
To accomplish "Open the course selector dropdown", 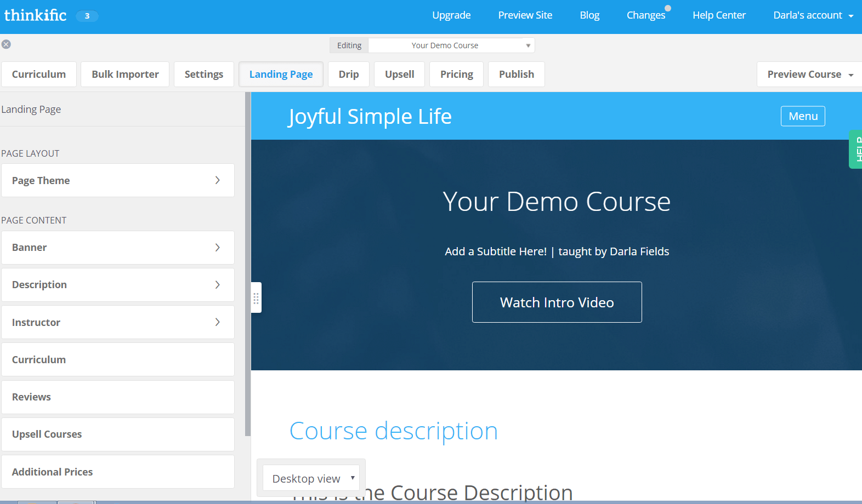I will click(x=451, y=45).
